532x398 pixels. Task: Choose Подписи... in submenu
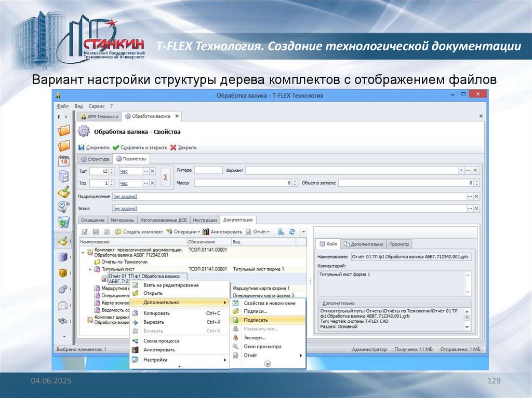tap(268, 311)
